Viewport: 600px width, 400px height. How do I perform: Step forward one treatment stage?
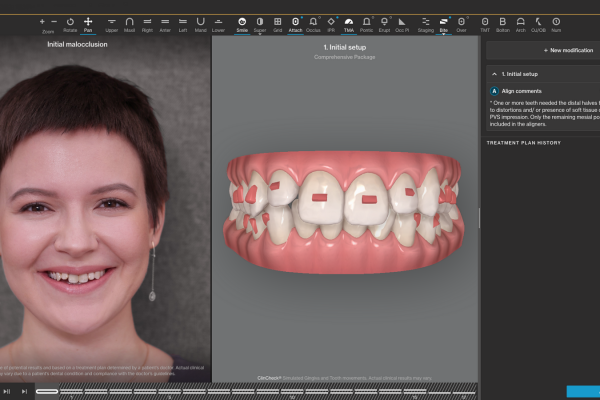pos(24,391)
